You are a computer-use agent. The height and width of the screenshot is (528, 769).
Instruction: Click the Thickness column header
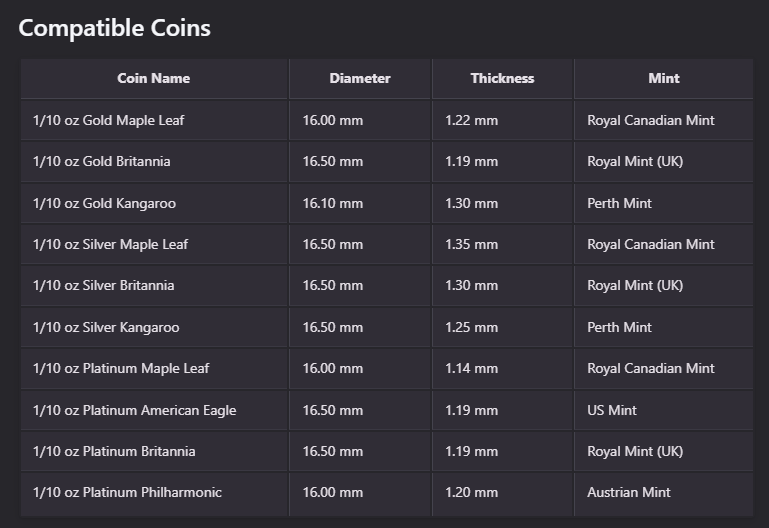(502, 78)
